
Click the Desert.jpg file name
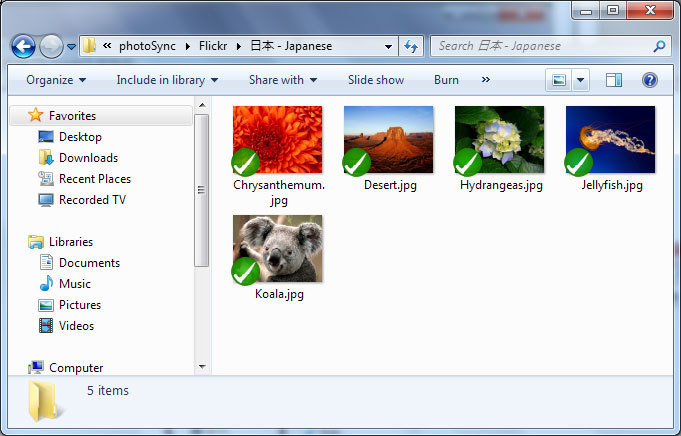click(x=390, y=185)
